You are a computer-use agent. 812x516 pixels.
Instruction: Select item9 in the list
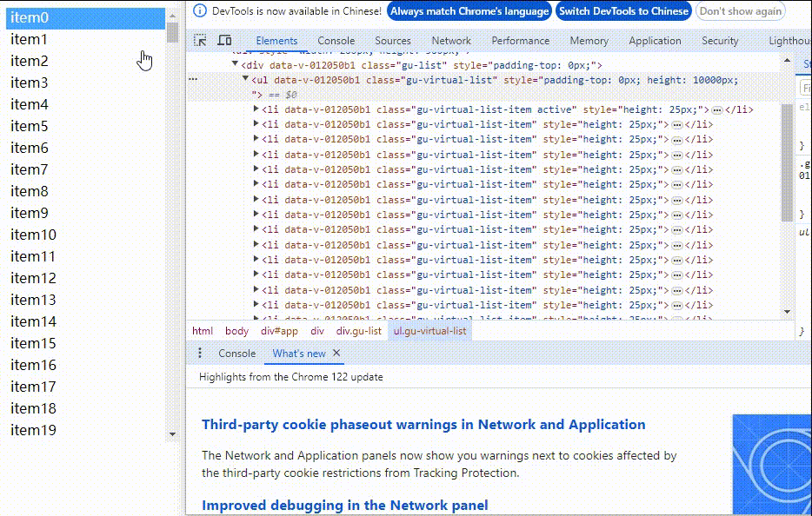pos(85,213)
